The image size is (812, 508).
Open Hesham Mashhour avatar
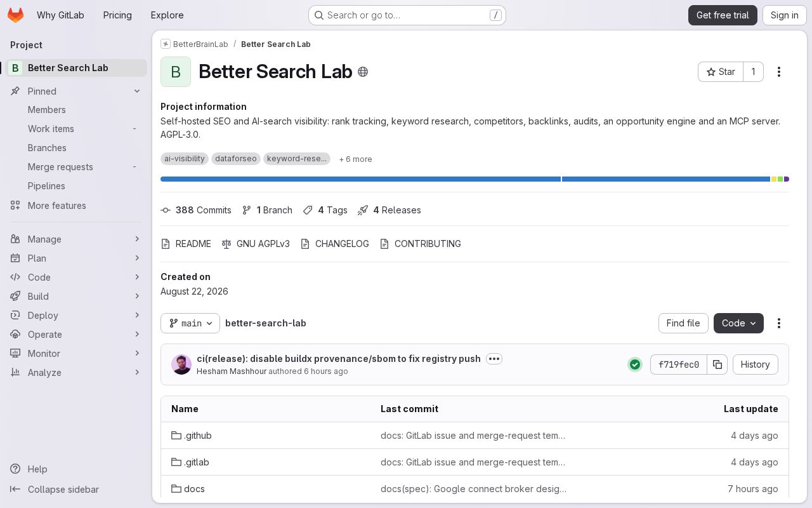[181, 364]
